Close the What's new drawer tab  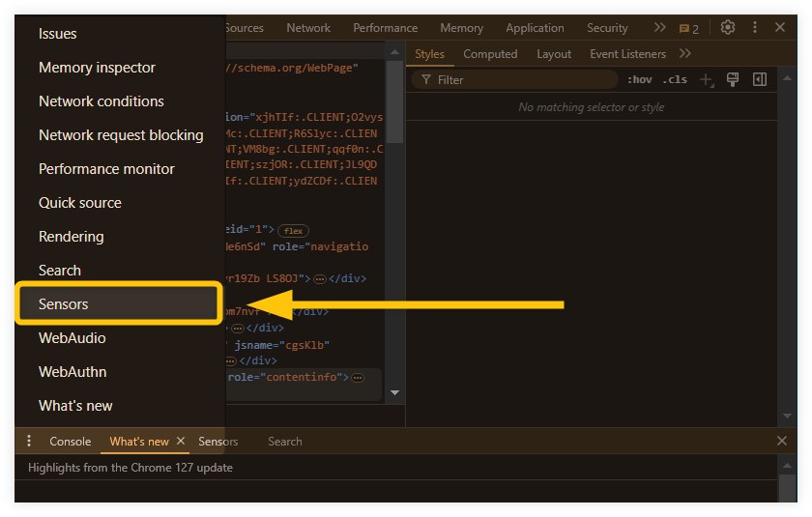pos(181,441)
